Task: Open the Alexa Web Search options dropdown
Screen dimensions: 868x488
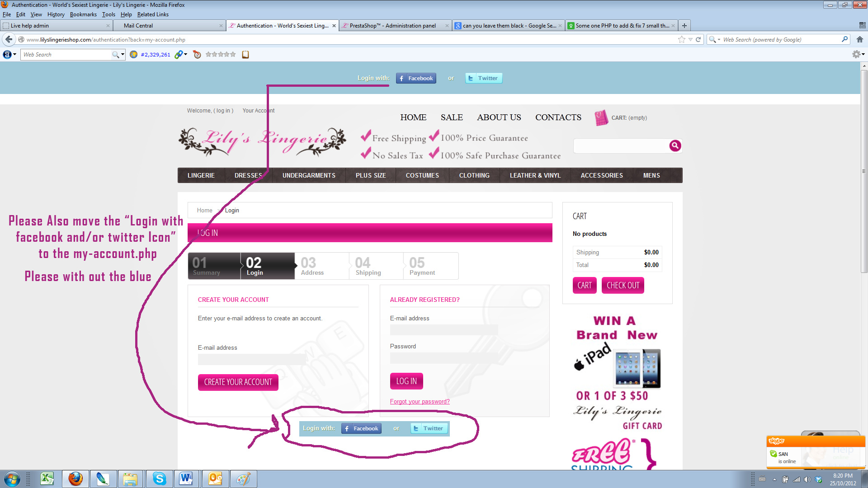Action: 123,55
